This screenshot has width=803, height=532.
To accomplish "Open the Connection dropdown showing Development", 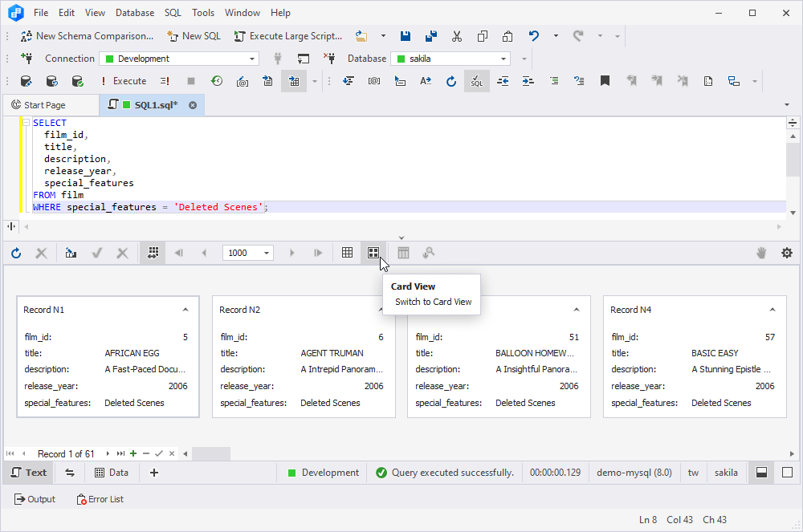I will (179, 59).
